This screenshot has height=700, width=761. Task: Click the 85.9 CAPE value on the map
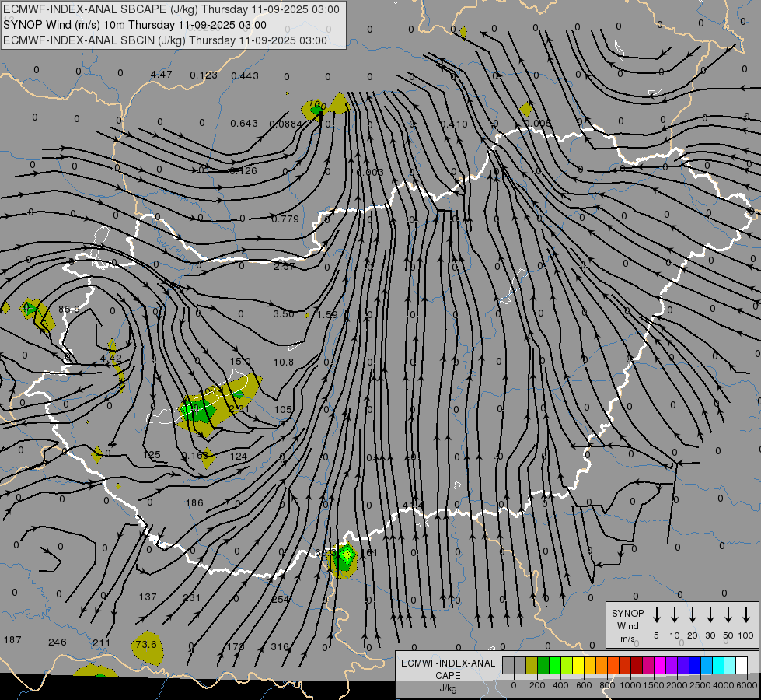(69, 309)
